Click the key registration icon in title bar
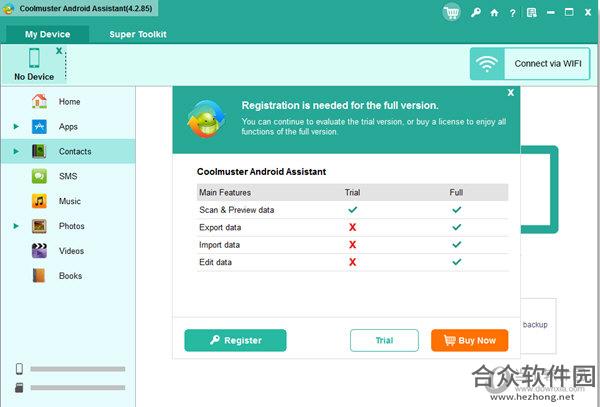The height and width of the screenshot is (407, 600). point(476,13)
